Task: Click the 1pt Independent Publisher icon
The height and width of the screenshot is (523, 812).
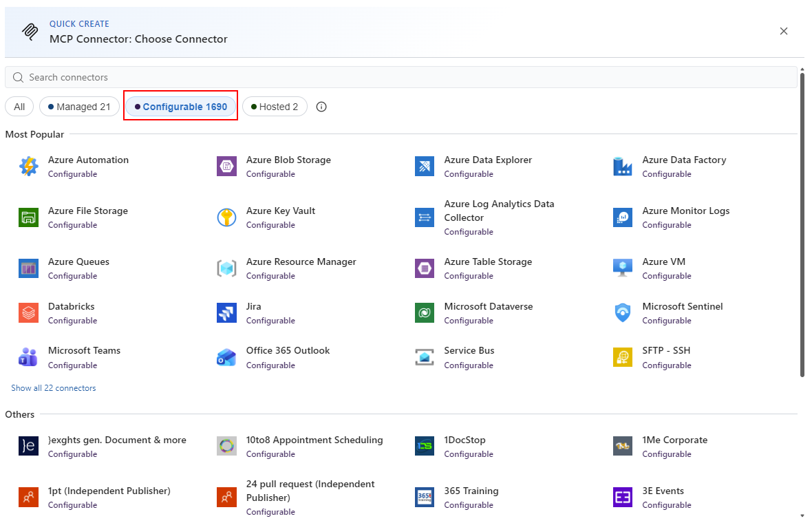Action: [28, 497]
